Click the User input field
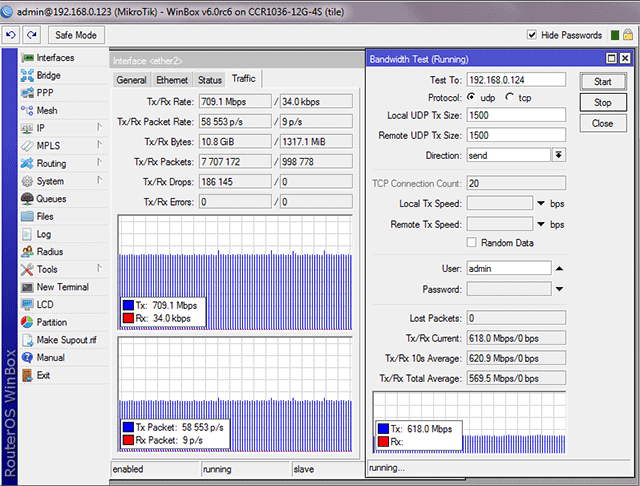The width and height of the screenshot is (640, 486). [509, 268]
